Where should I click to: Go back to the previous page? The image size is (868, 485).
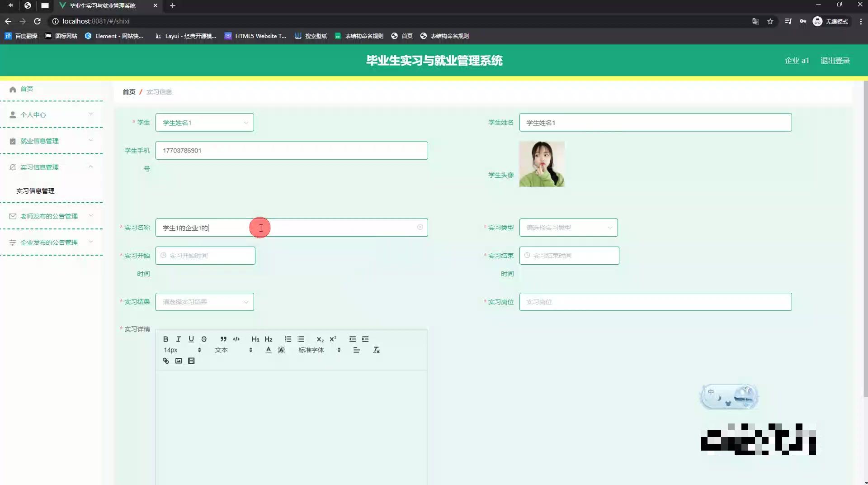(8, 21)
